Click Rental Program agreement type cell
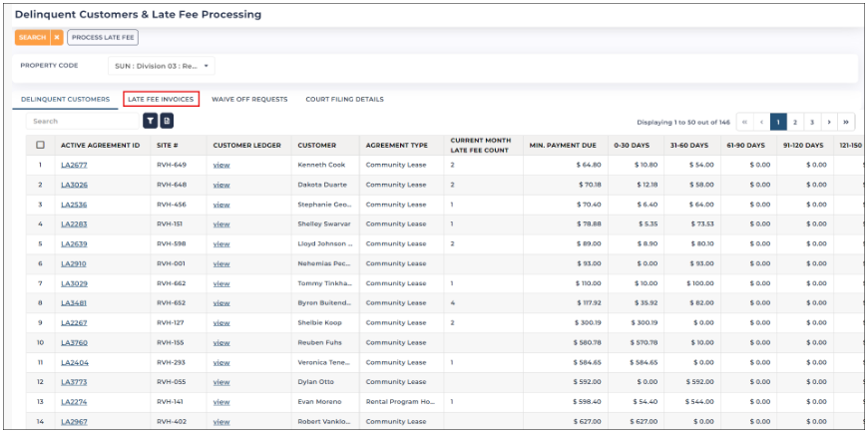This screenshot has width=868, height=434. click(x=400, y=402)
